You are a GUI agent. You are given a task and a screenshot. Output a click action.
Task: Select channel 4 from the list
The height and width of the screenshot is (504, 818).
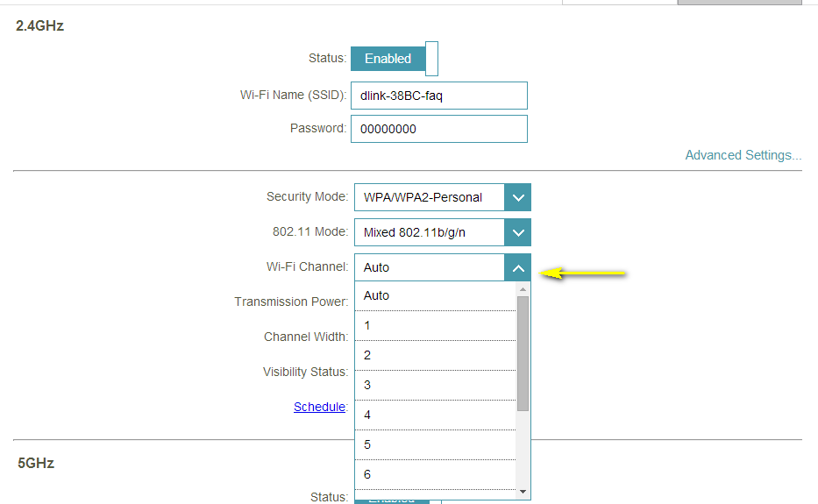pyautogui.click(x=435, y=415)
